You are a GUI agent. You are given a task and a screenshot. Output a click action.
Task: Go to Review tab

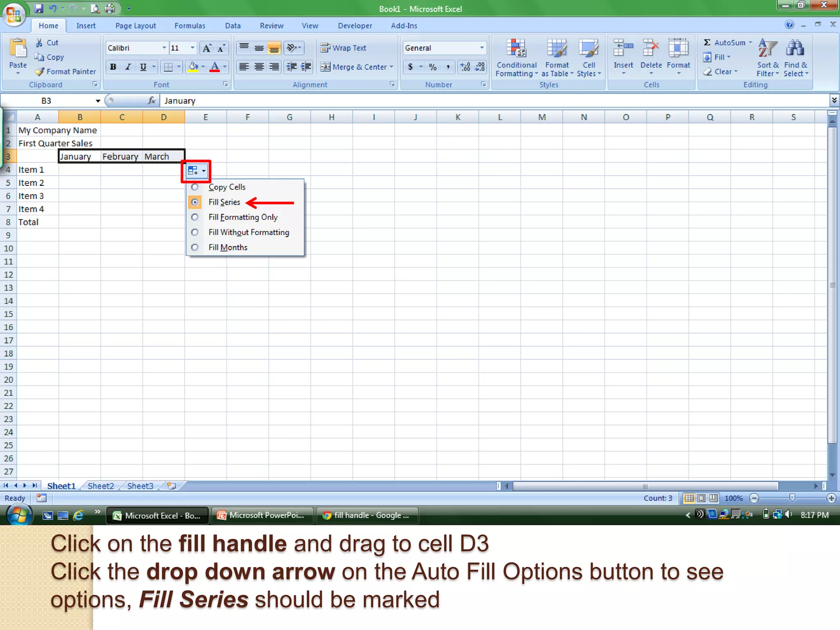(272, 25)
